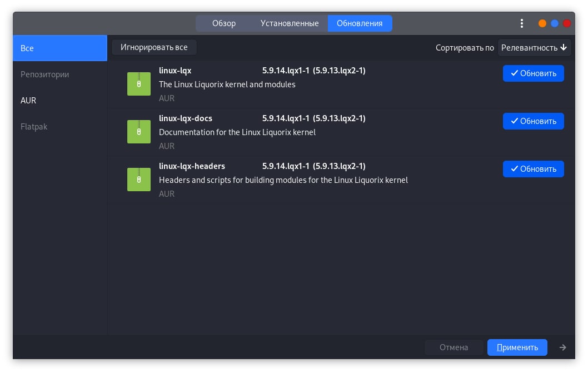
Task: Switch to the Обзор tab
Action: click(x=224, y=23)
